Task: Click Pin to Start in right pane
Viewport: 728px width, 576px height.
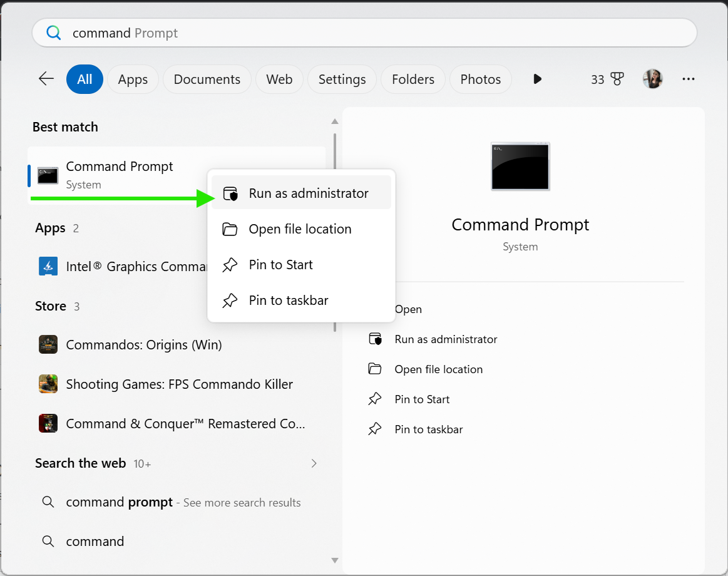Action: 422,399
